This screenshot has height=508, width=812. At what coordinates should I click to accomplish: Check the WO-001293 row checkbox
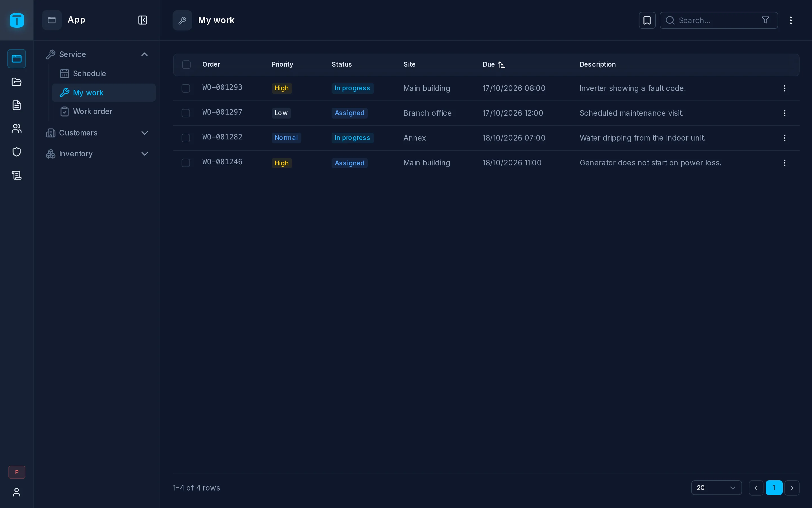click(186, 88)
